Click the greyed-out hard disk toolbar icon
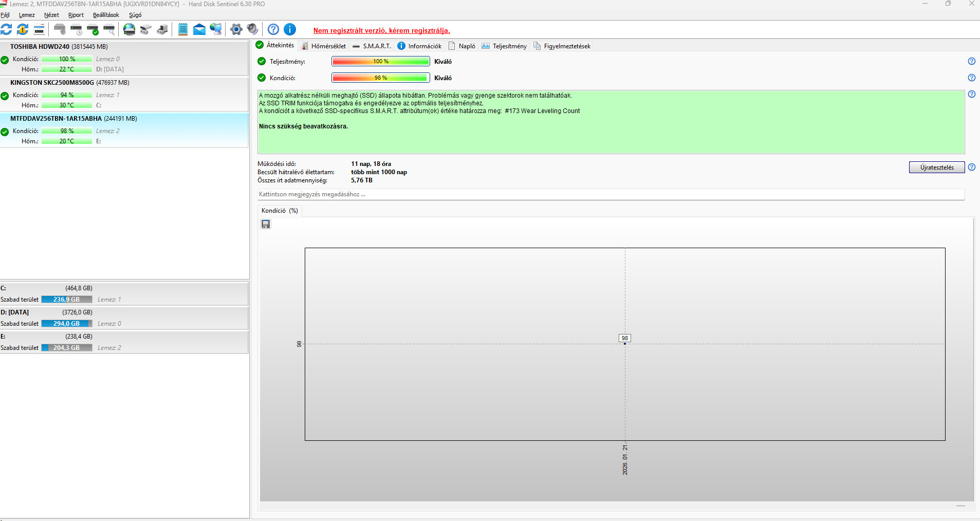The height and width of the screenshot is (521, 980). pyautogui.click(x=60, y=29)
